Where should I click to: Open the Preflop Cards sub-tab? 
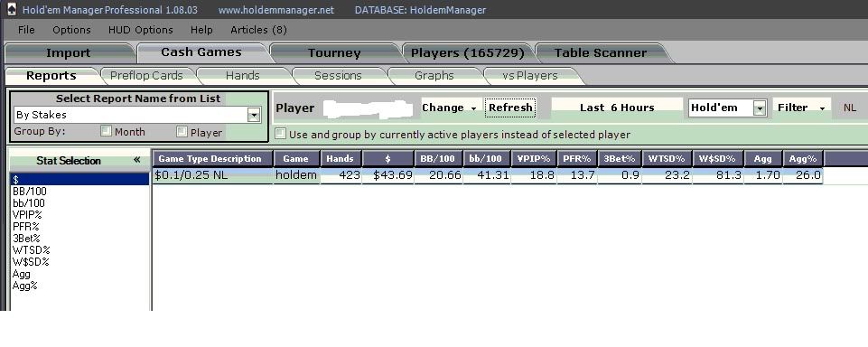point(146,75)
